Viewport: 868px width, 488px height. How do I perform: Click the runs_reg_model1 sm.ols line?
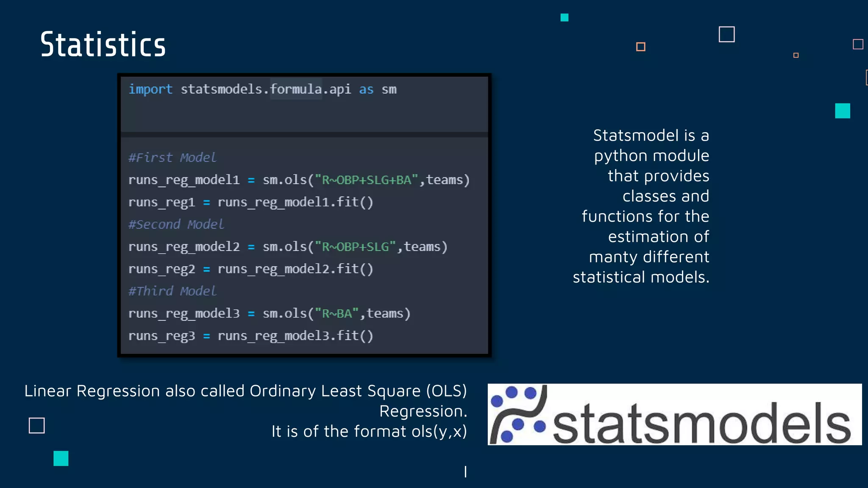[299, 180]
